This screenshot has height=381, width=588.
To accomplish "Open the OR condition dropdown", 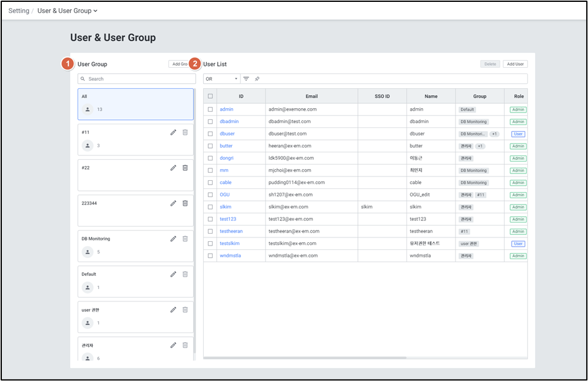I will coord(222,79).
